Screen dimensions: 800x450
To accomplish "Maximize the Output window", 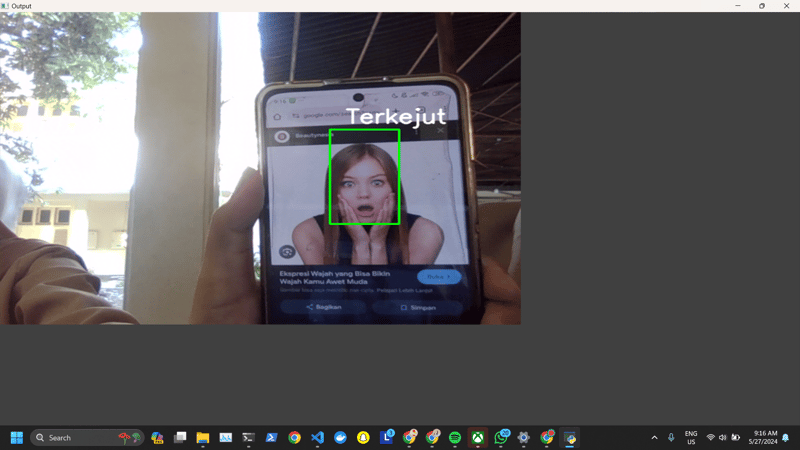I will point(762,6).
